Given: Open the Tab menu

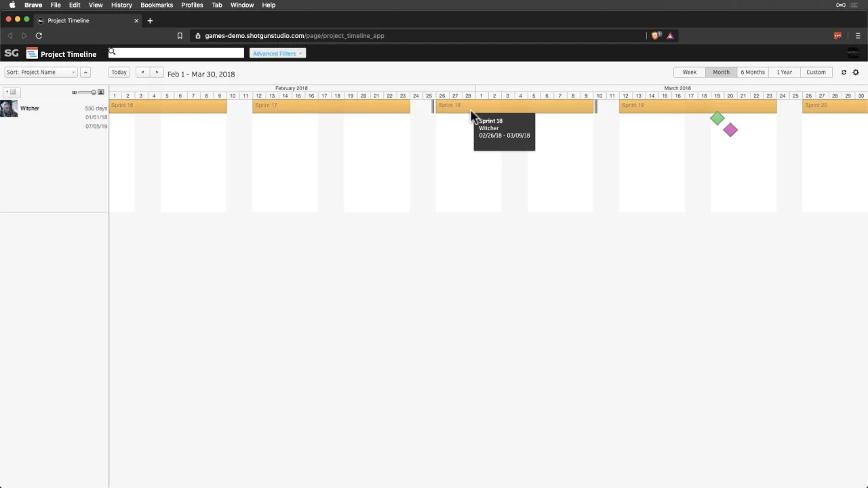Looking at the screenshot, I should (x=217, y=5).
